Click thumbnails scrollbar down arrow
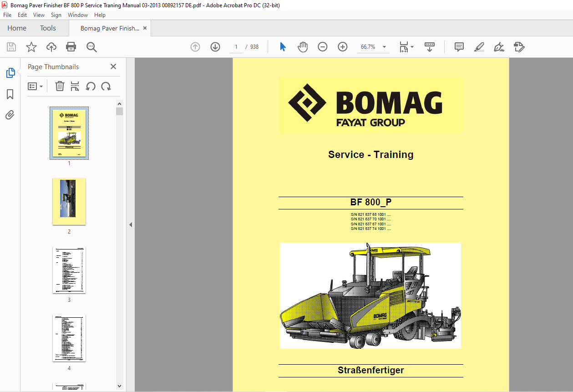 point(119,386)
